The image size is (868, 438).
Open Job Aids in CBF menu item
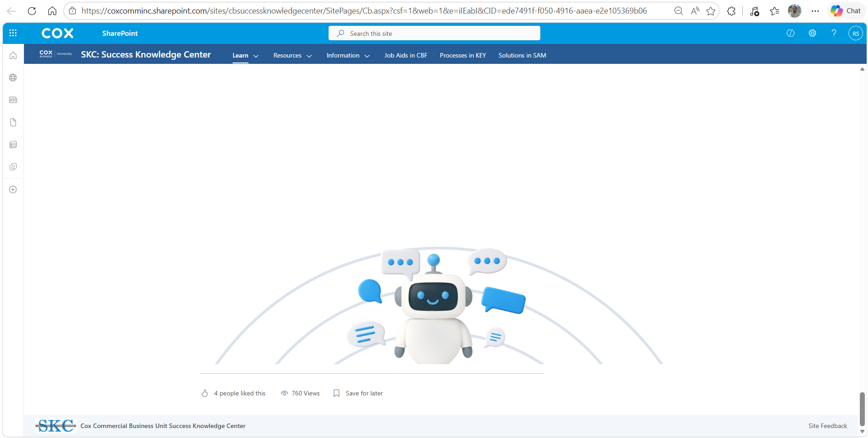click(406, 55)
